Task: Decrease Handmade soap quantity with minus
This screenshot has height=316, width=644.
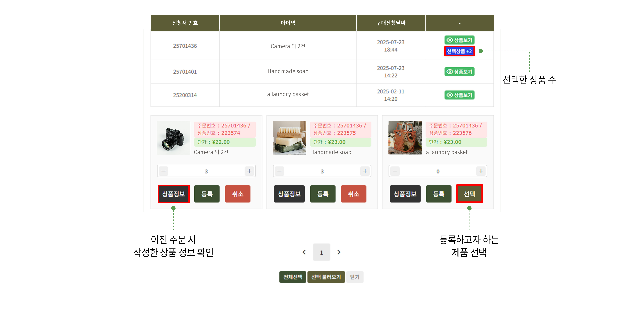Action: tap(279, 171)
